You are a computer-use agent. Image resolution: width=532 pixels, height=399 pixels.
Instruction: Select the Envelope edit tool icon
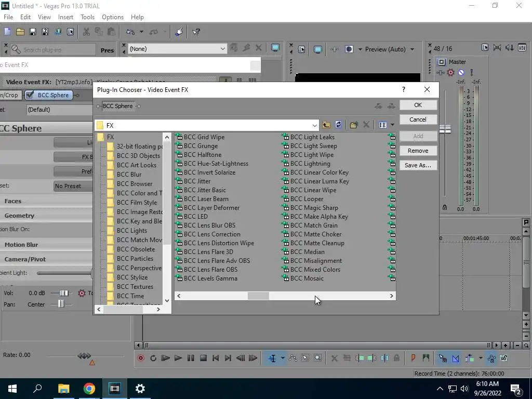point(293,358)
